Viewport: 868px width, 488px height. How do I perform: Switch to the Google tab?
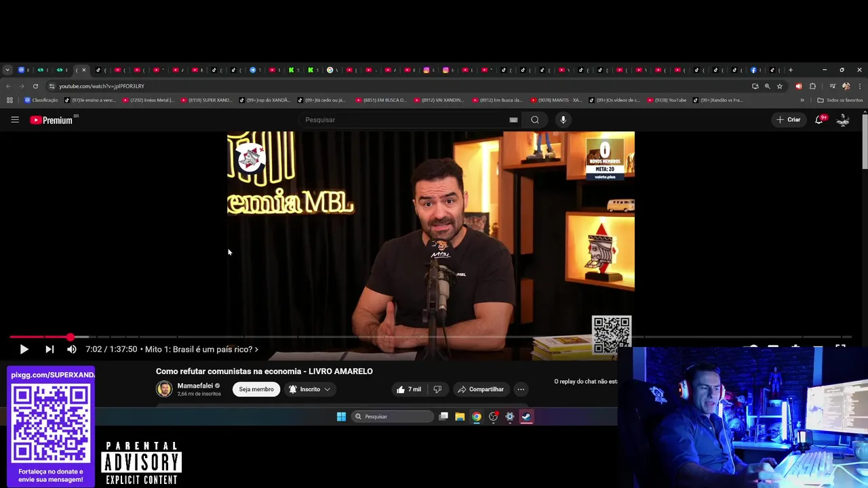(x=330, y=70)
